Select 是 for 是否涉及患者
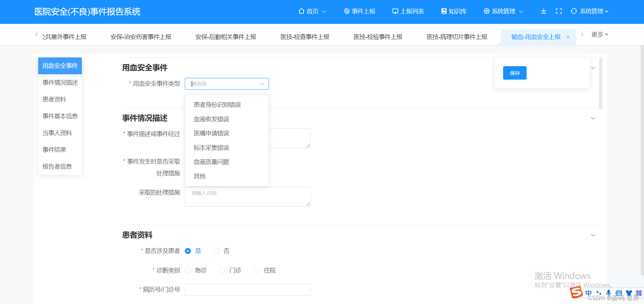 188,251
